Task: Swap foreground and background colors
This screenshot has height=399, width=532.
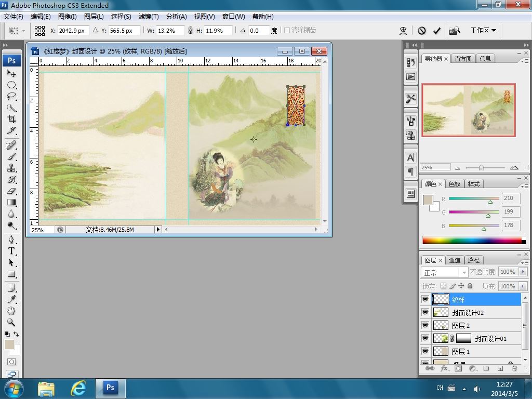Action: coord(16,334)
